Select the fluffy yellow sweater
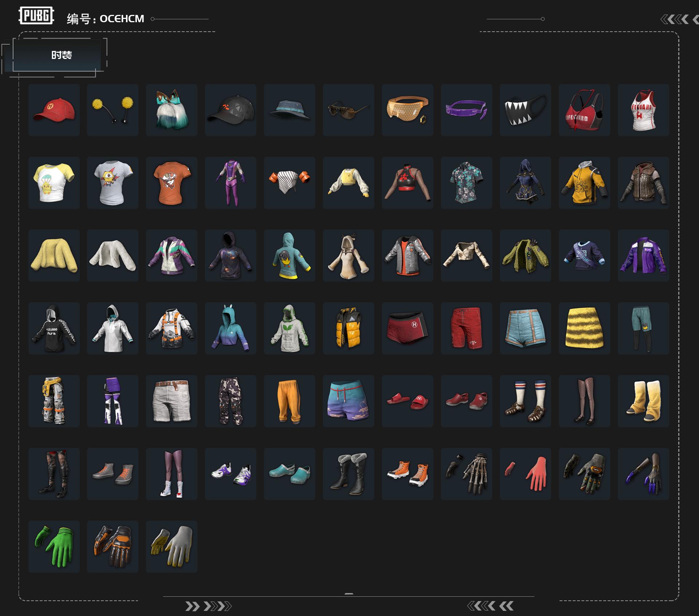The height and width of the screenshot is (616, 699). pos(54,255)
